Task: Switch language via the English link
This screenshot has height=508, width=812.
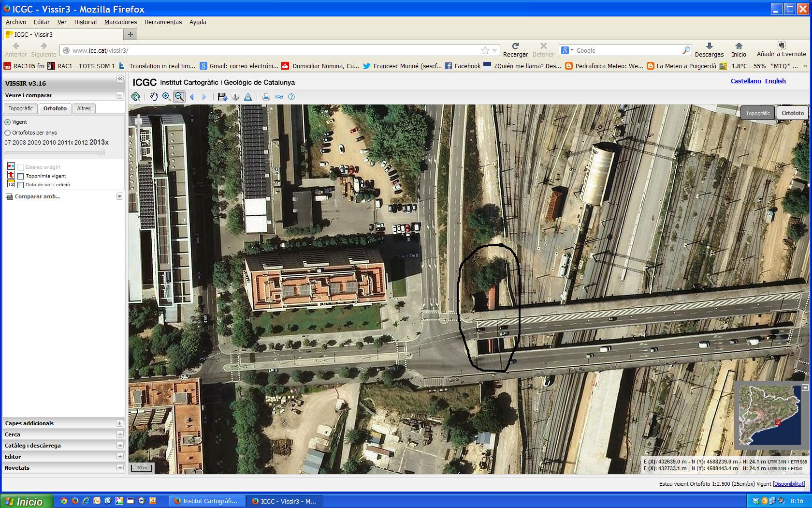Action: [775, 81]
